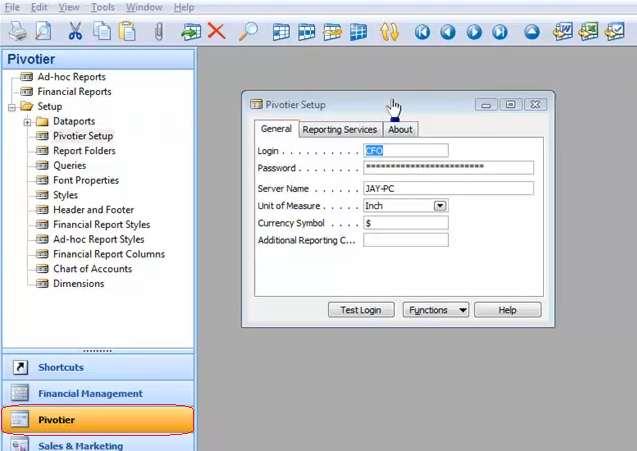Expand the Dataports folder node
The width and height of the screenshot is (637, 451).
[27, 122]
